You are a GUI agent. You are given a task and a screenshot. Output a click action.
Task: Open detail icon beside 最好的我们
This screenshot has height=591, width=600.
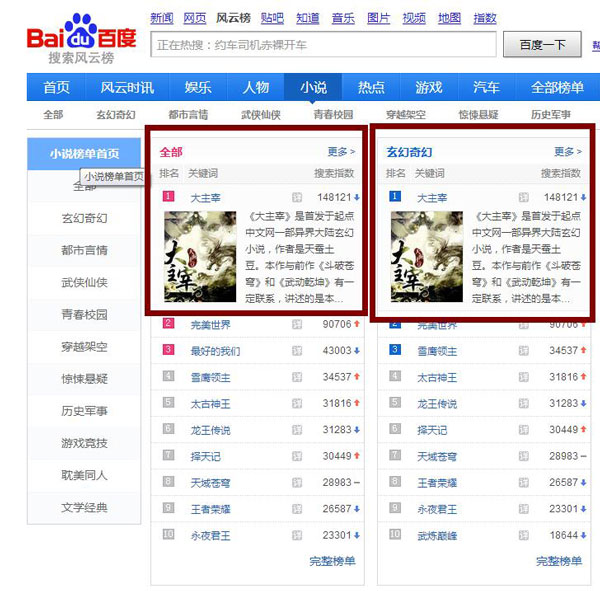[297, 351]
